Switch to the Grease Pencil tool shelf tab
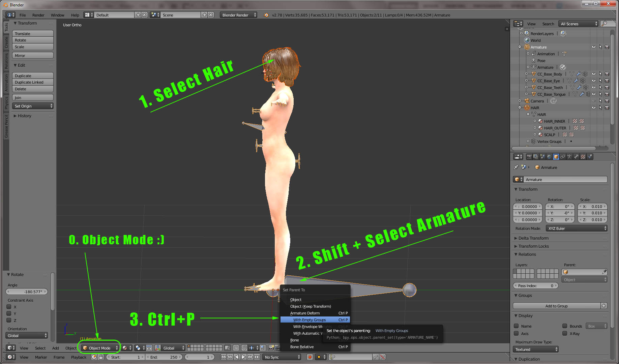 click(6, 126)
